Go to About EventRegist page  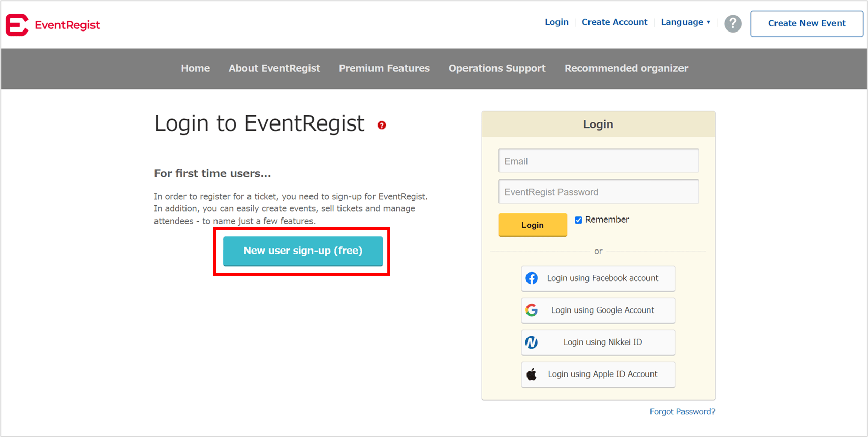tap(274, 68)
